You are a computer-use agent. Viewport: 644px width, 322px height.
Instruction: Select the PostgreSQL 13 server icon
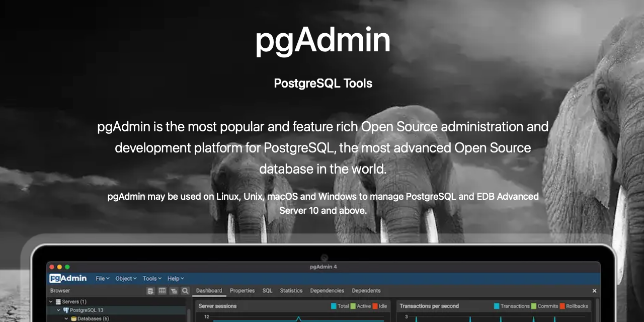coord(66,310)
